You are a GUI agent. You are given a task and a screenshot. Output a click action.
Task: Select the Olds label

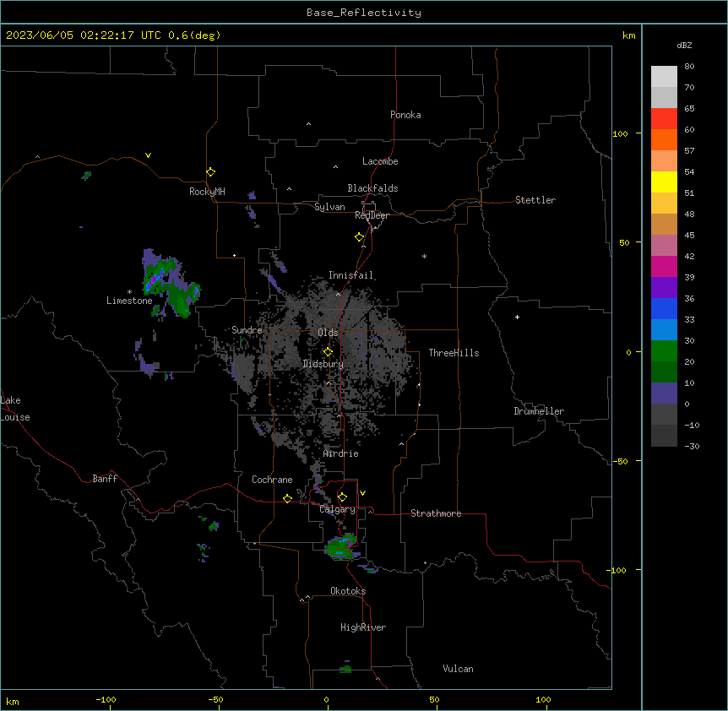328,333
